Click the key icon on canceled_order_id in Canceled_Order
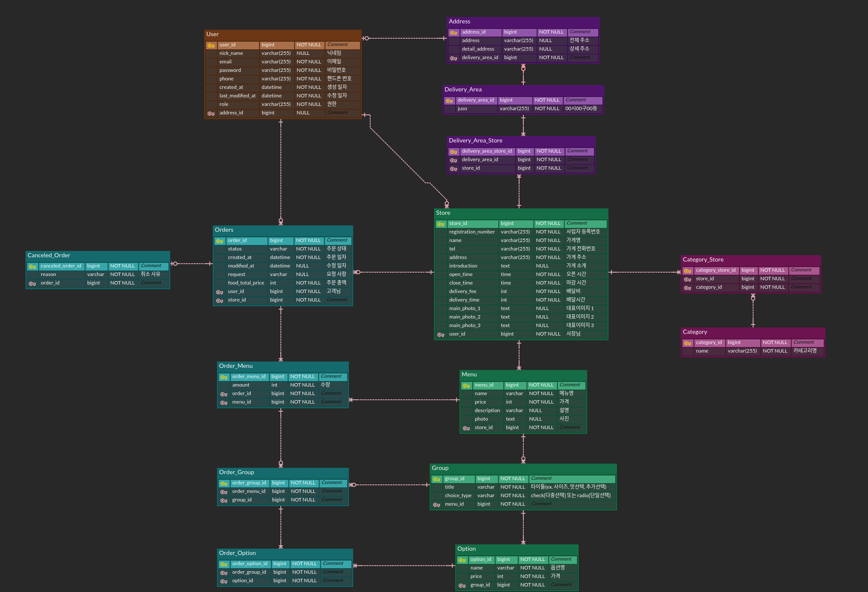 [33, 266]
